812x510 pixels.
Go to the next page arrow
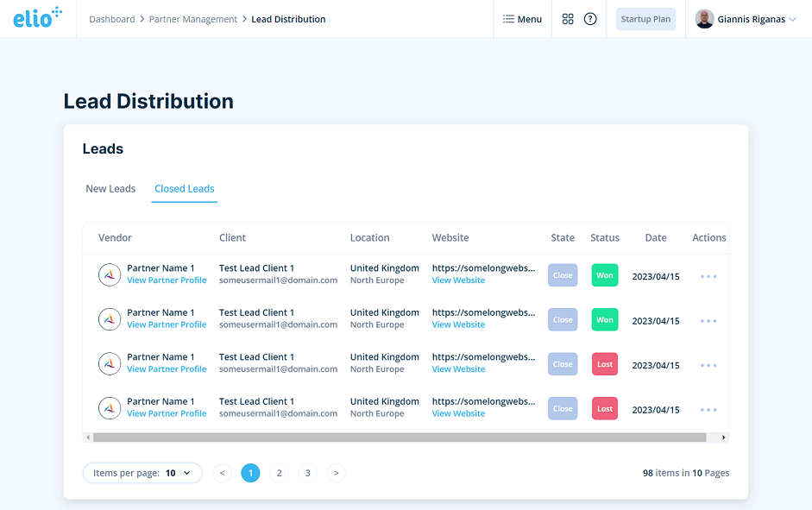pos(337,473)
